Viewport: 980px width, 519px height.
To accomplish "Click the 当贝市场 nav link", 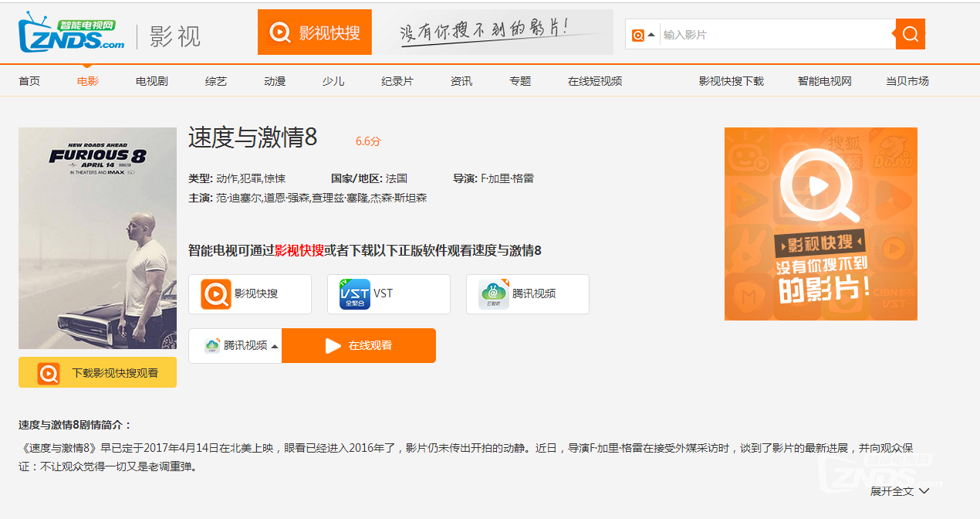I will [x=907, y=81].
